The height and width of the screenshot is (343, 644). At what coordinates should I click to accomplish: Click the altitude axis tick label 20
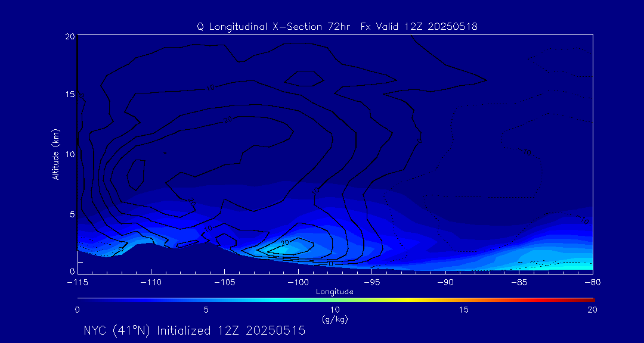coord(69,36)
